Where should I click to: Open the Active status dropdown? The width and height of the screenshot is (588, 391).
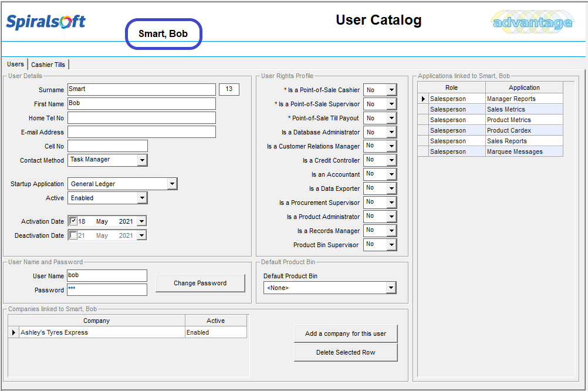point(142,198)
